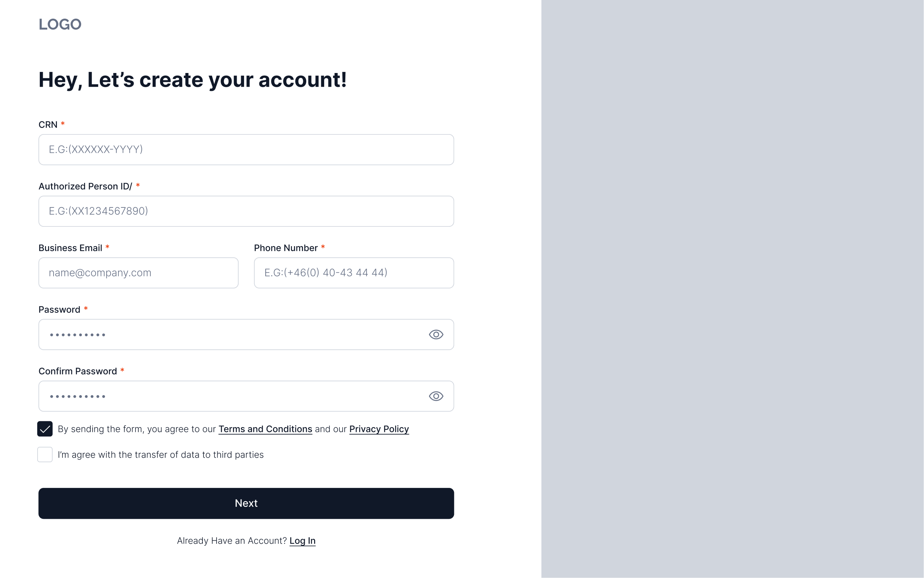
Task: Click inside the CRN input field
Action: tap(246, 149)
